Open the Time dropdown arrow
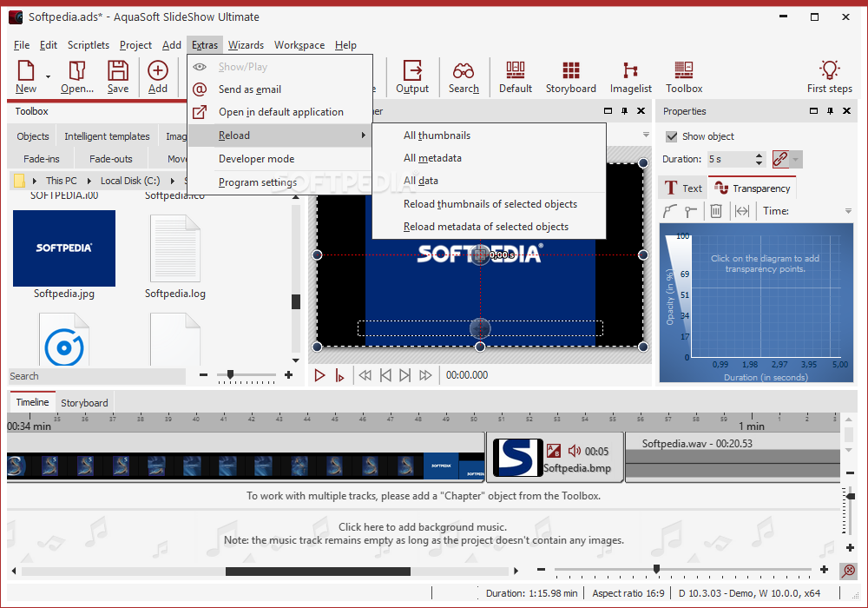This screenshot has height=608, width=868. coord(848,211)
